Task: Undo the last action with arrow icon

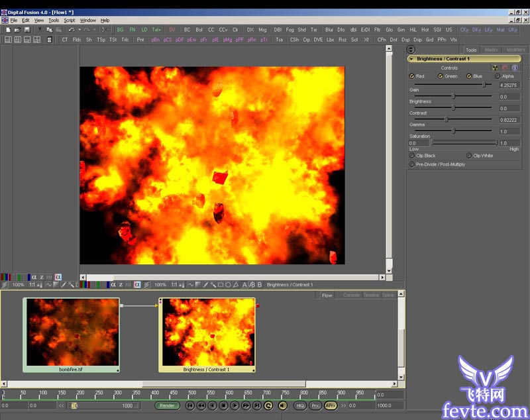Action: 72,30
